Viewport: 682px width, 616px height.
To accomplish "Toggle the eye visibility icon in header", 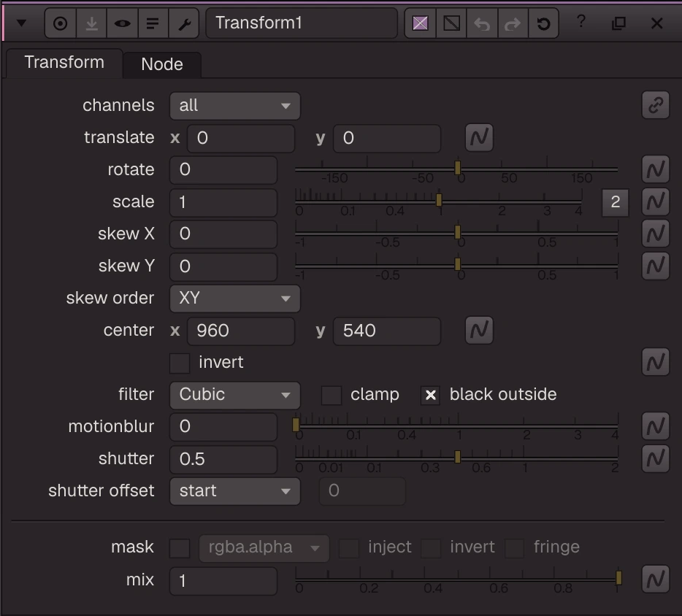I will coord(122,23).
